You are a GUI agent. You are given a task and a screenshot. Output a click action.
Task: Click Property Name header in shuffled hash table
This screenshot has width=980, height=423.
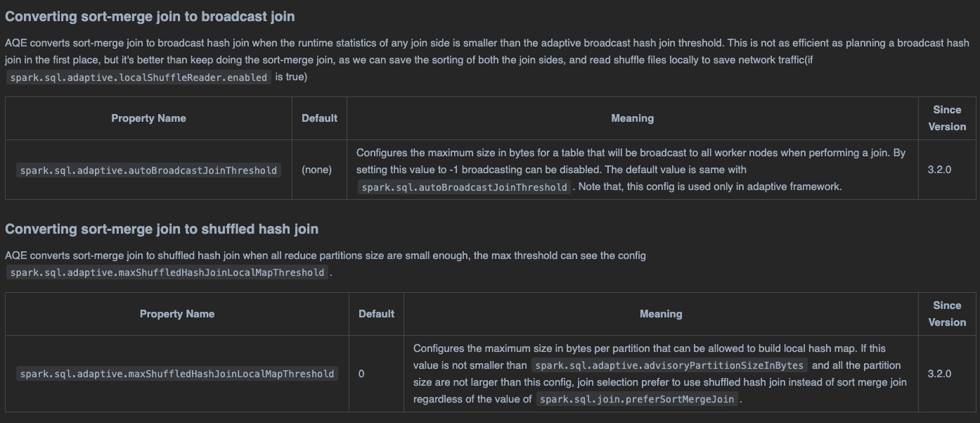tap(177, 314)
